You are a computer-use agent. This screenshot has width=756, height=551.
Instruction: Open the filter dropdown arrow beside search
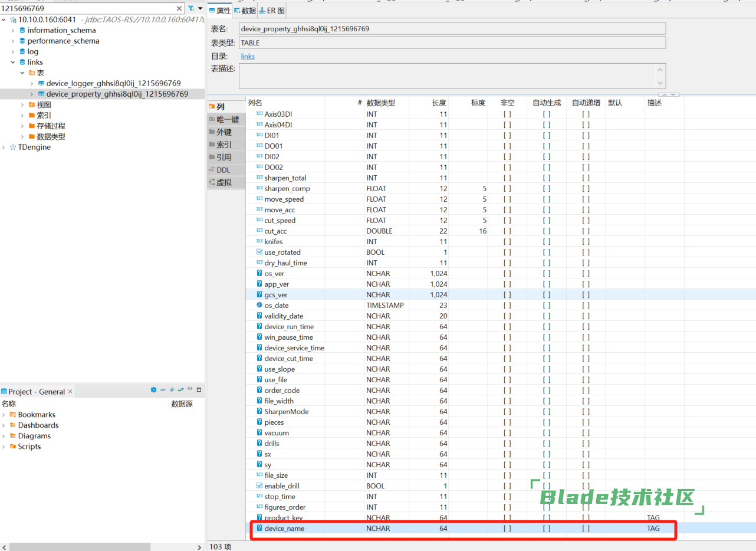point(200,9)
